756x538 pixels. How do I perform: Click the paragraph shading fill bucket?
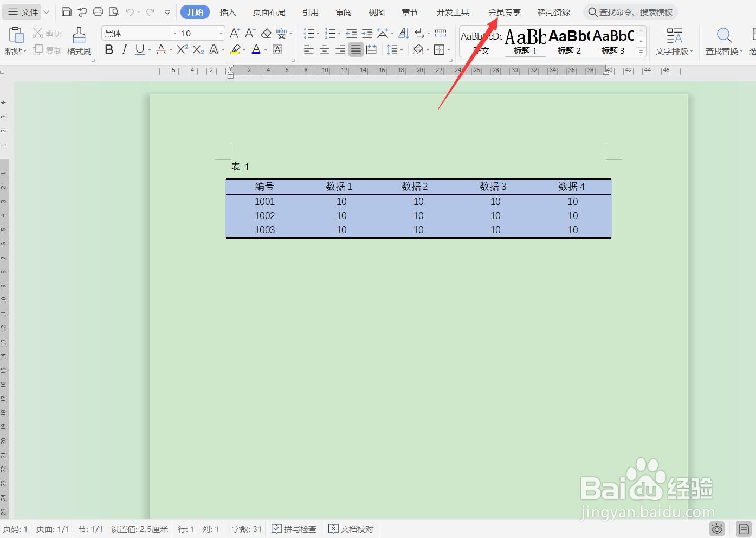(418, 50)
